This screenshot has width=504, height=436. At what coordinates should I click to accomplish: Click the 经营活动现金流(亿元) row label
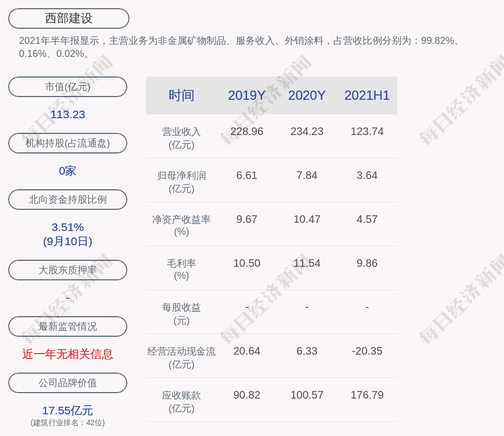[182, 357]
